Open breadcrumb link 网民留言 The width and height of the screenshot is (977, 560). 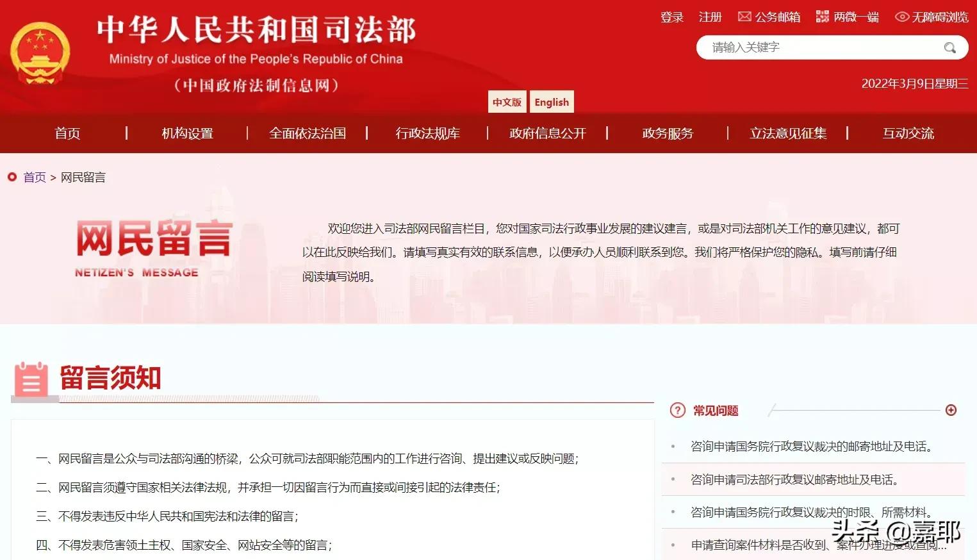(x=83, y=177)
